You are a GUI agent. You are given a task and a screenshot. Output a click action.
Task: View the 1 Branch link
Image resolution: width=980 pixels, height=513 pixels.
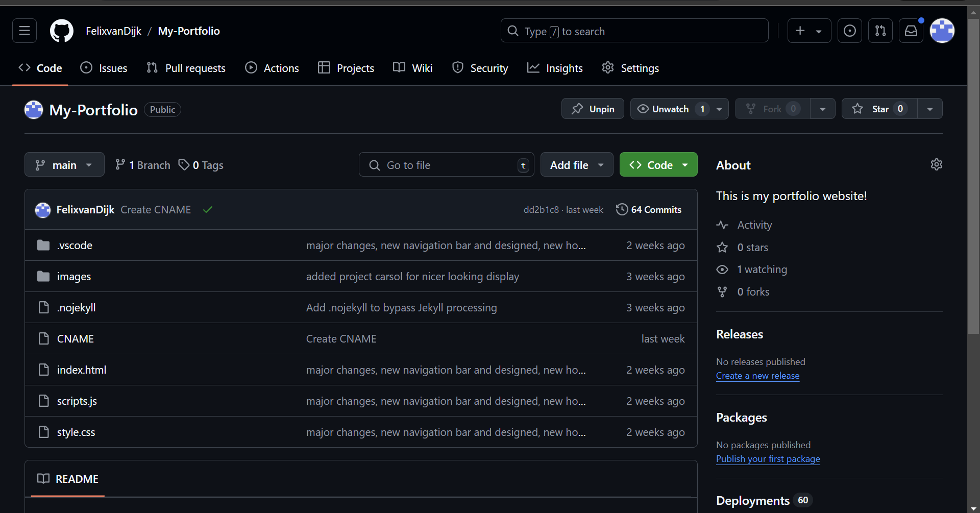tap(142, 165)
